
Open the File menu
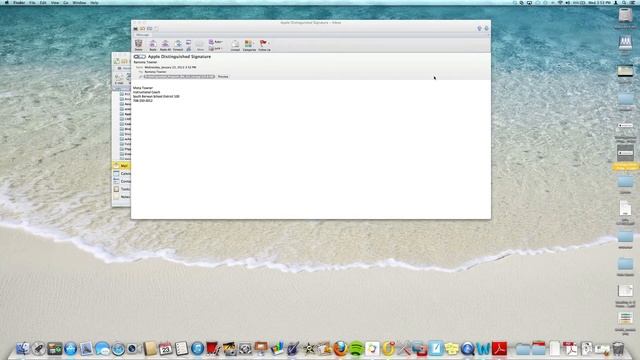coord(32,2)
